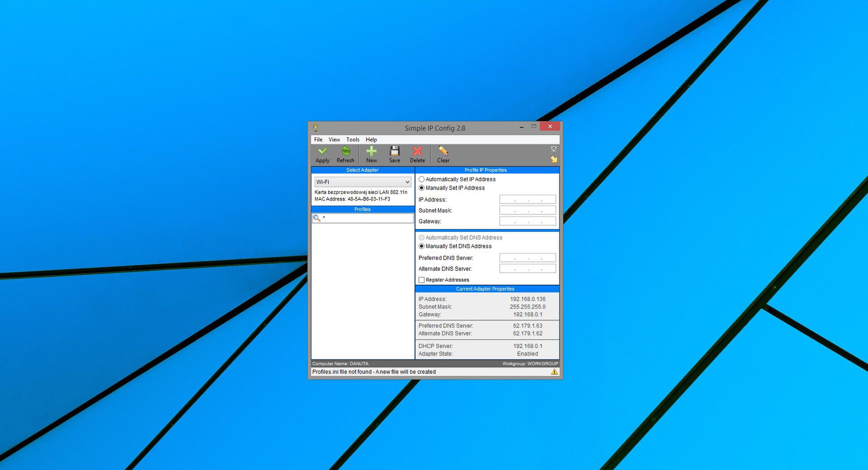Open the File menu

(318, 140)
